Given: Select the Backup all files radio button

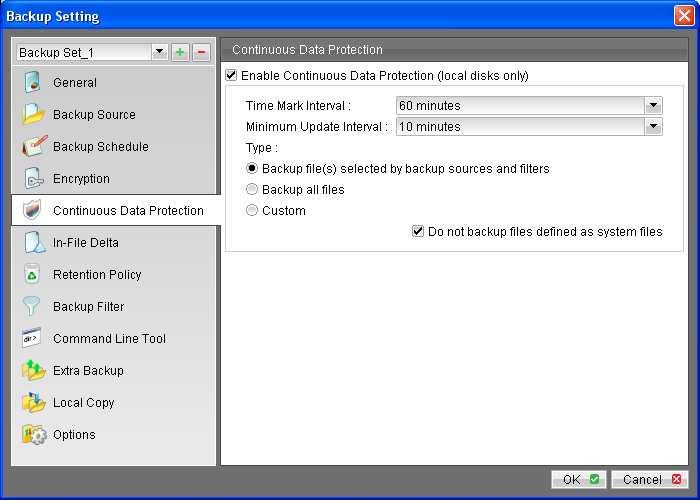Looking at the screenshot, I should 252,190.
